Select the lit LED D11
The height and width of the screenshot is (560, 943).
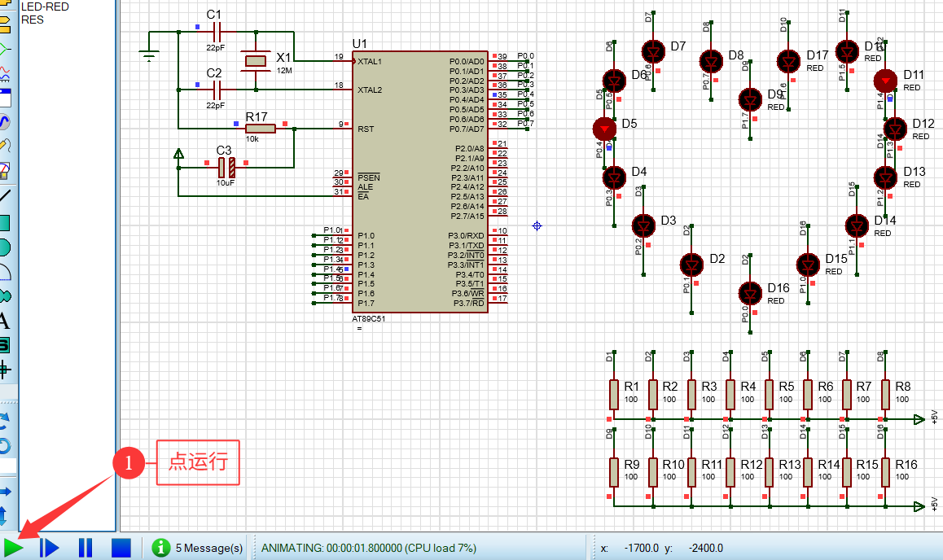tap(885, 80)
